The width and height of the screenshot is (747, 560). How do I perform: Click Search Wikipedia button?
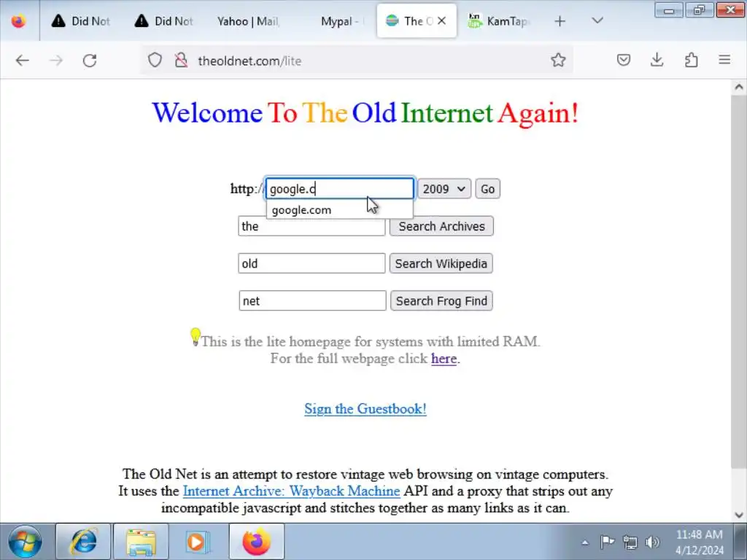tap(441, 263)
